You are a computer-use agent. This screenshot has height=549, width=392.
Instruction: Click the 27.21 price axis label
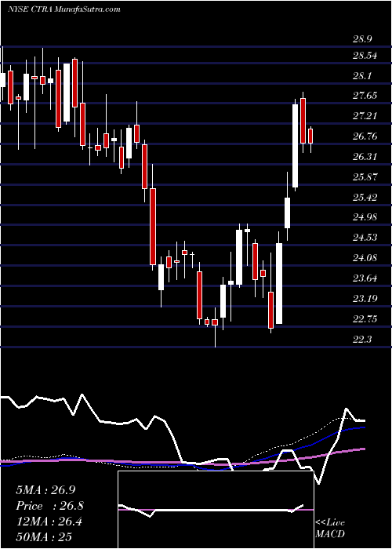click(365, 116)
